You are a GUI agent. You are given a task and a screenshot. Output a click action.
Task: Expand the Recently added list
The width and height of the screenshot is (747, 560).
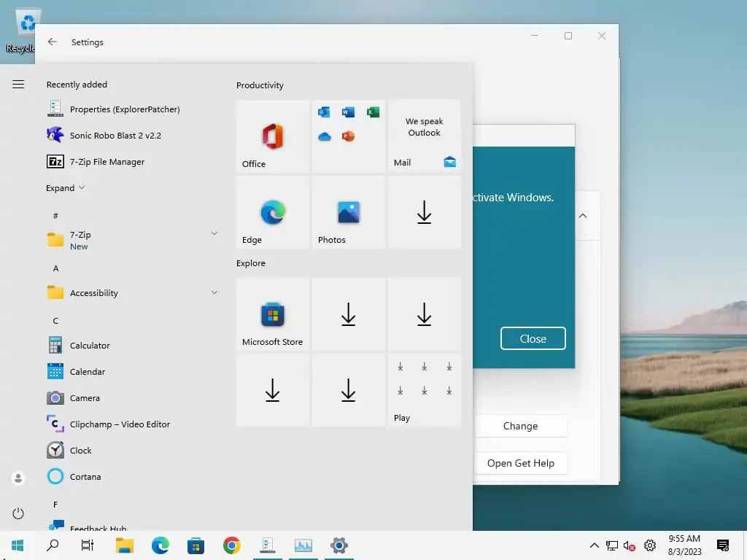(65, 187)
